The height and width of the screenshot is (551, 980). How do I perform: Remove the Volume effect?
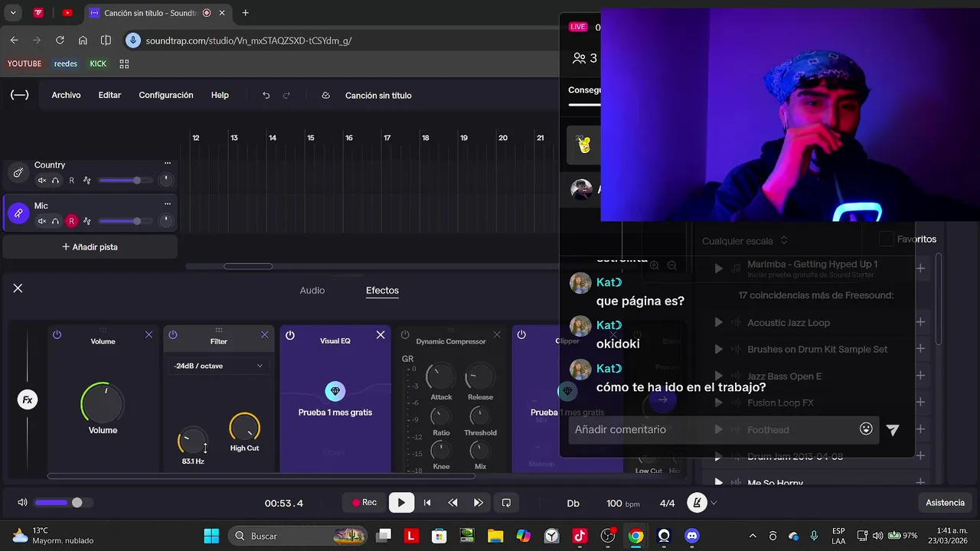point(149,335)
